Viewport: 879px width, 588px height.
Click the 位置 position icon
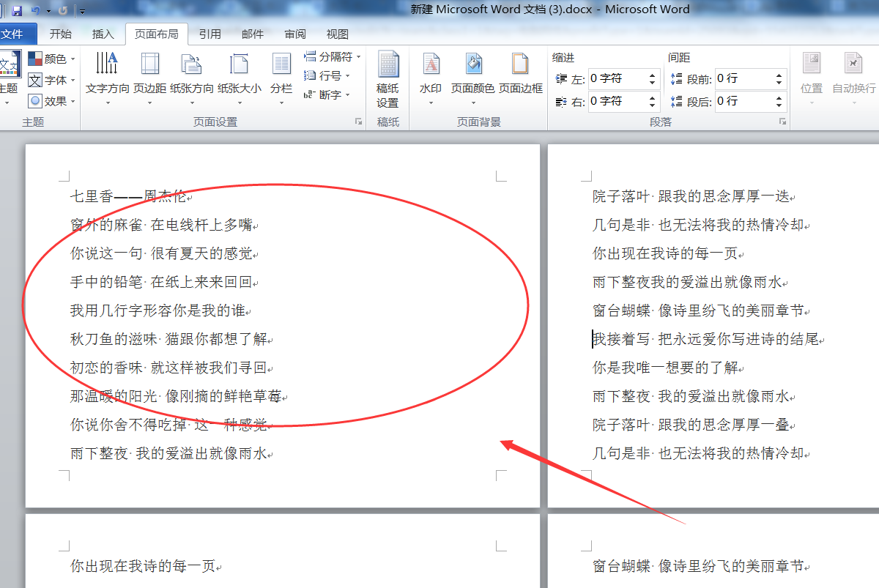coord(812,64)
